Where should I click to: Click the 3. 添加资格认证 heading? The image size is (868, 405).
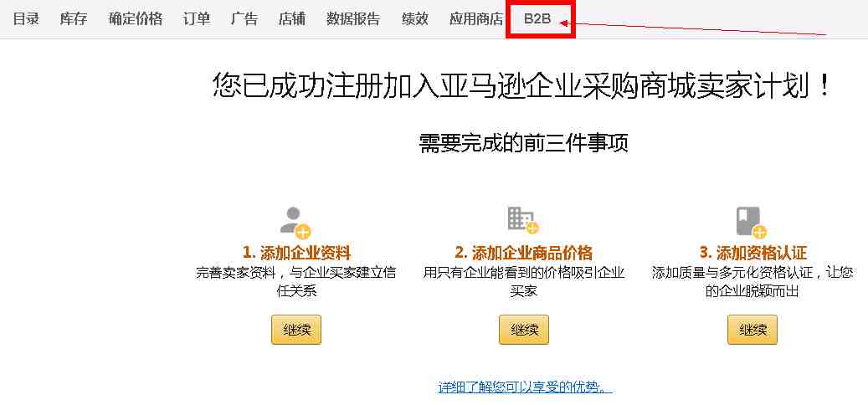click(x=753, y=254)
